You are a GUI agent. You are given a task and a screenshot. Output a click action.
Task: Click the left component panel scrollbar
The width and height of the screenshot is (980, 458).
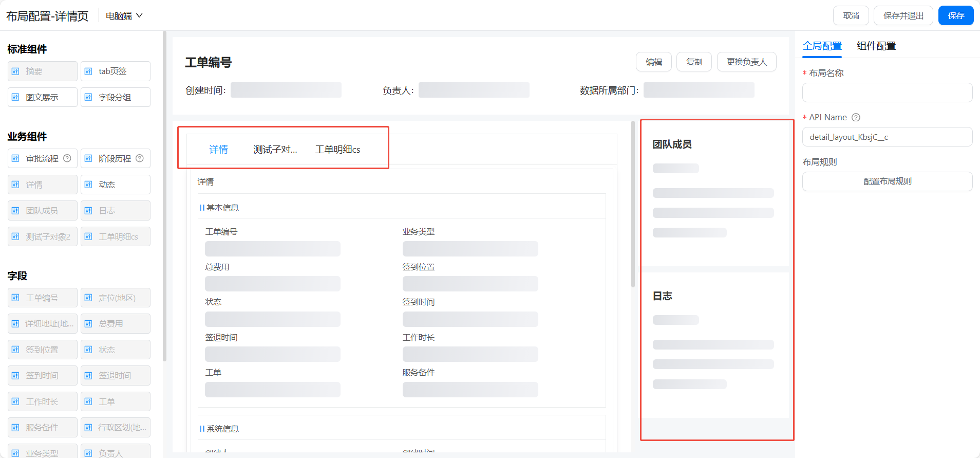[164, 196]
